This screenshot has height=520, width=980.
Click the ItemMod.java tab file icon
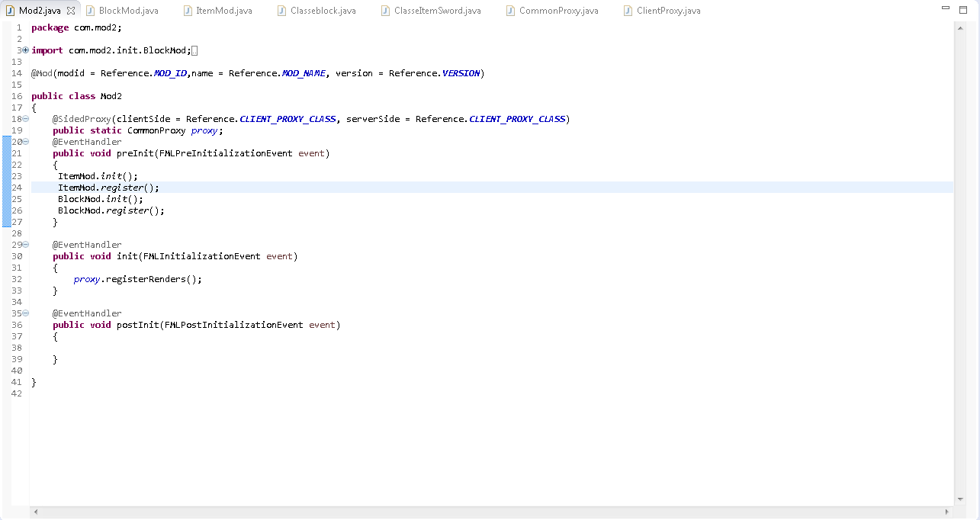point(188,11)
